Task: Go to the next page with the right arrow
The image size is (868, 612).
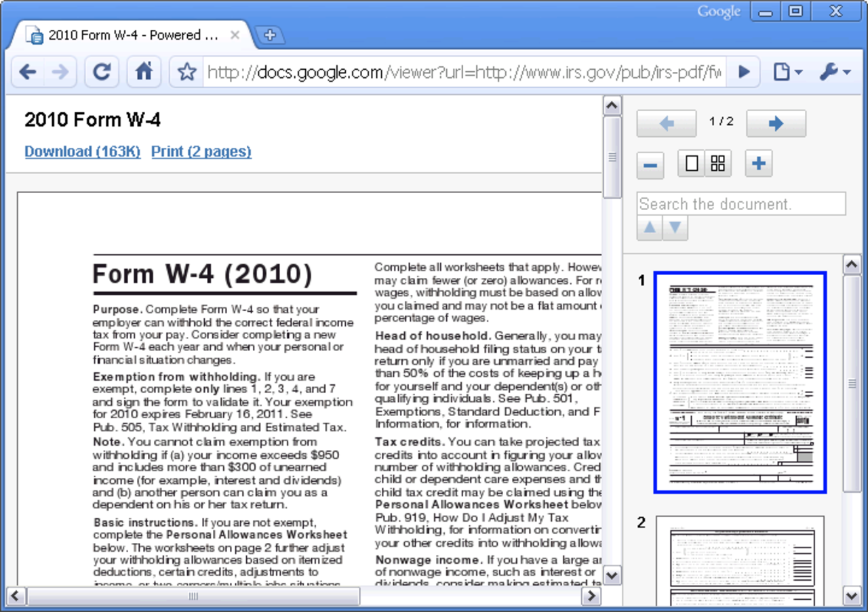Action: pos(775,123)
